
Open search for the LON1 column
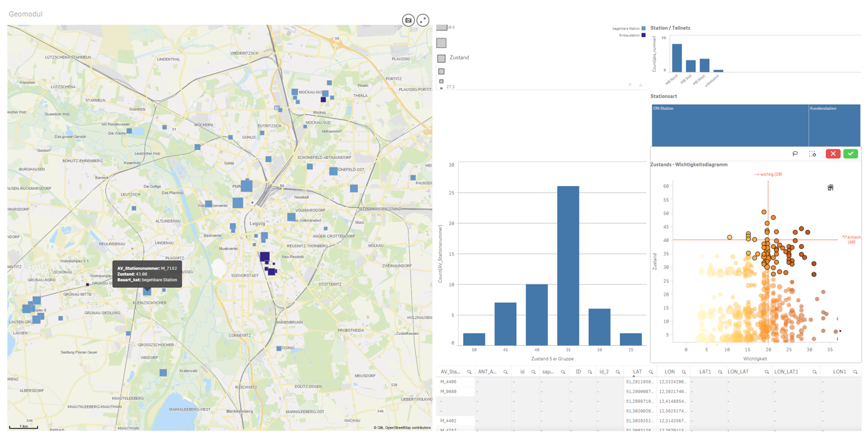(x=855, y=372)
